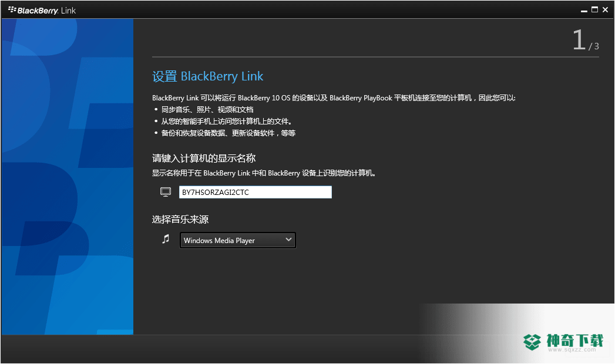Screen dimensions: 615x364
Task: Click the BlackBerry Link logo in title bar
Action: (42, 10)
